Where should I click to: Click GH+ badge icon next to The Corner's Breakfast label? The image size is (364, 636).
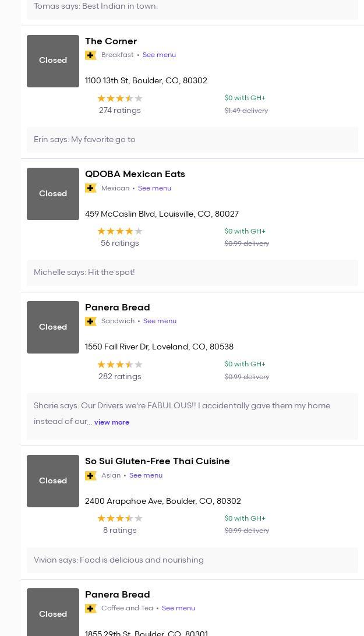[90, 55]
